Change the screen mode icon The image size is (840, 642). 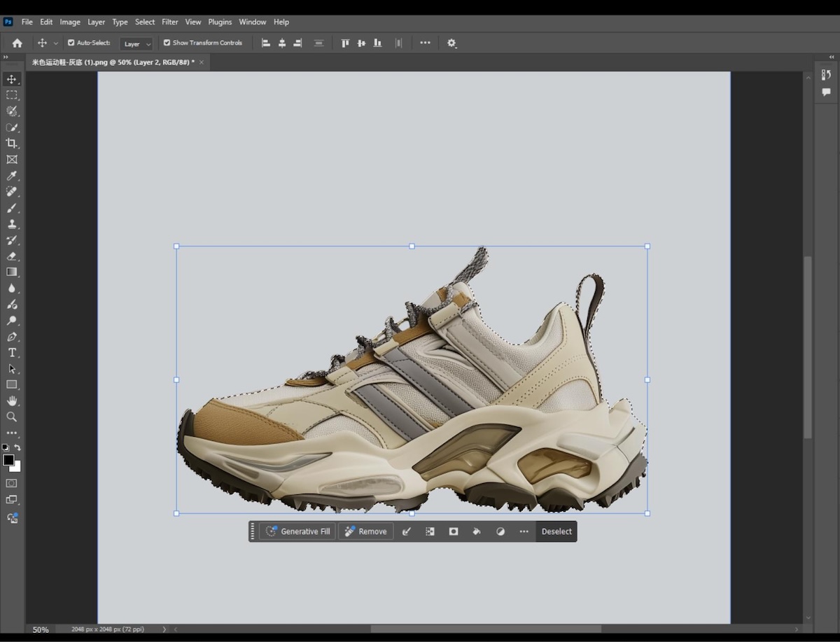(12, 500)
